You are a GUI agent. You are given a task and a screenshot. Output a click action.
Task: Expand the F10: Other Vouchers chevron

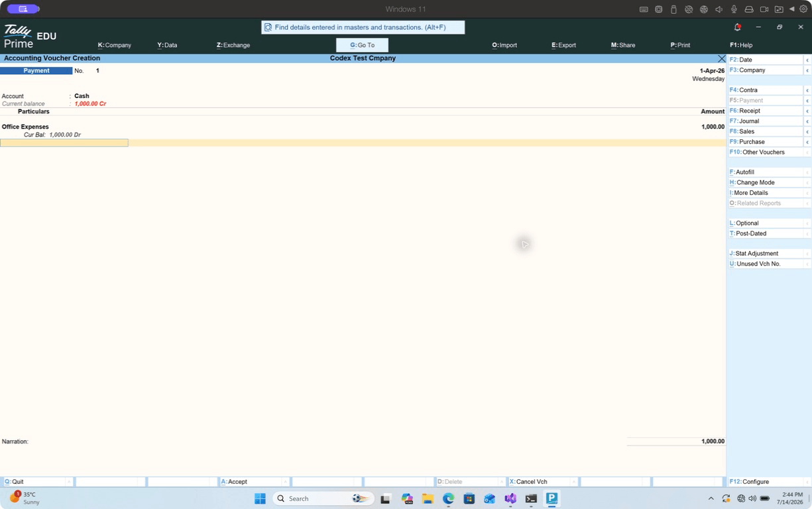[807, 152]
